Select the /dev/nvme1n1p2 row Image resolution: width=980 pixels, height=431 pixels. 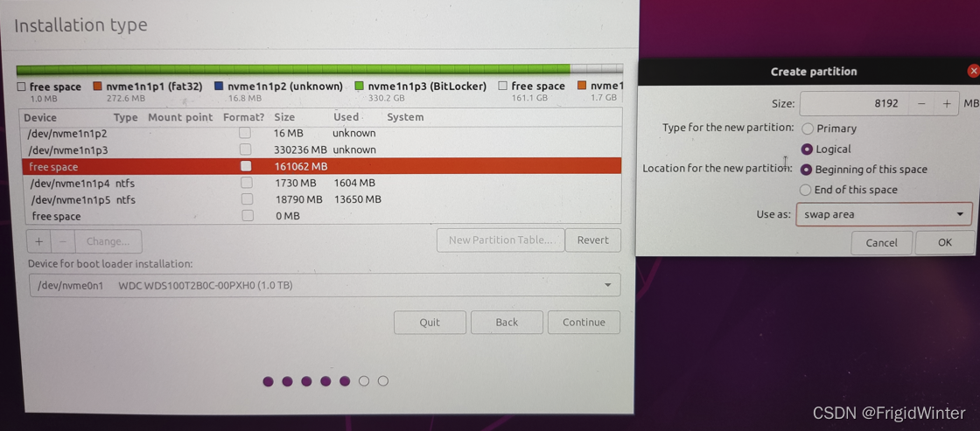pos(321,133)
